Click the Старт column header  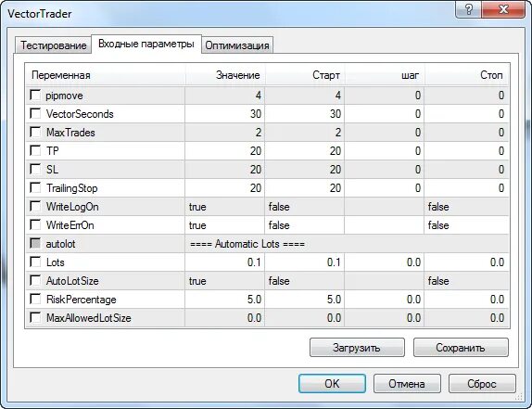[x=305, y=75]
